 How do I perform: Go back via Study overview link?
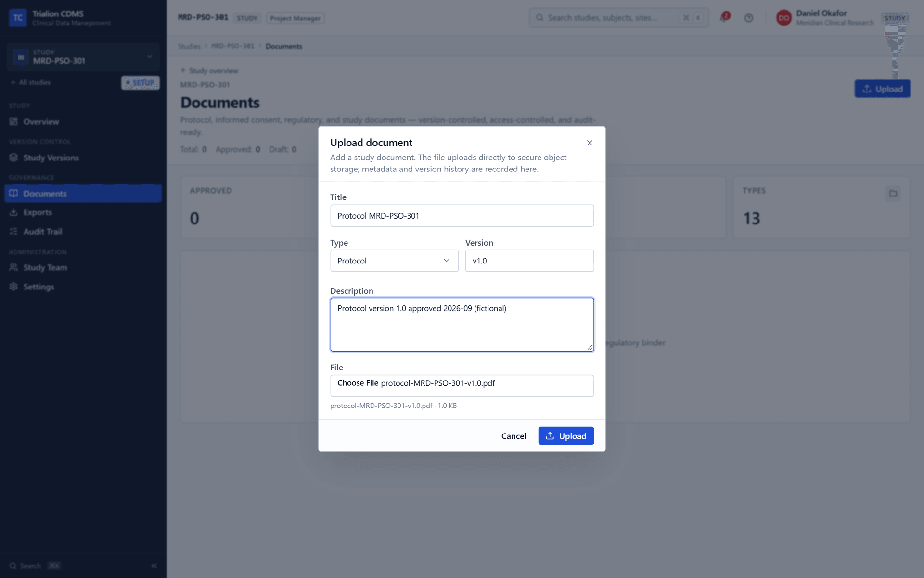(209, 71)
